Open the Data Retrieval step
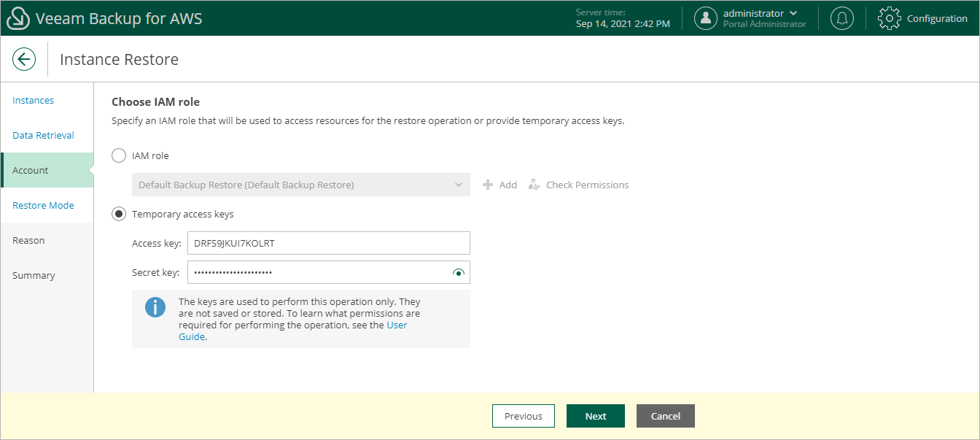This screenshot has height=440, width=980. pos(43,136)
